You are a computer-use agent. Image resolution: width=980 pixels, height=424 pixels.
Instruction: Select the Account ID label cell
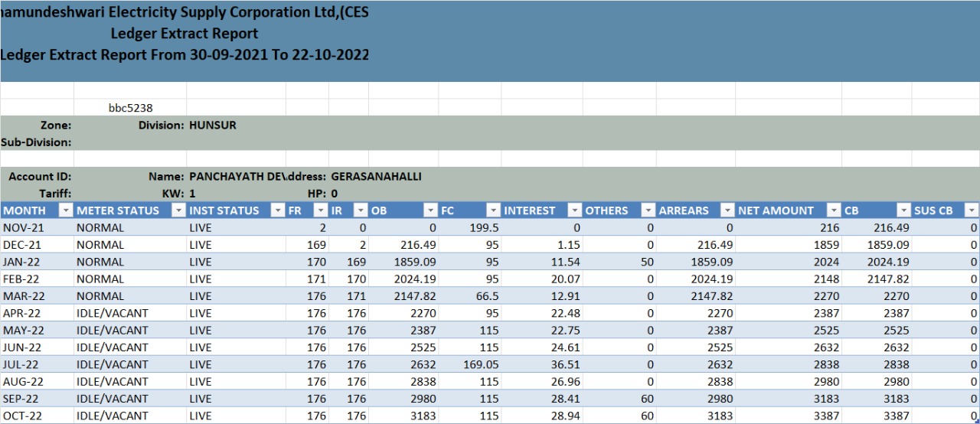37,177
